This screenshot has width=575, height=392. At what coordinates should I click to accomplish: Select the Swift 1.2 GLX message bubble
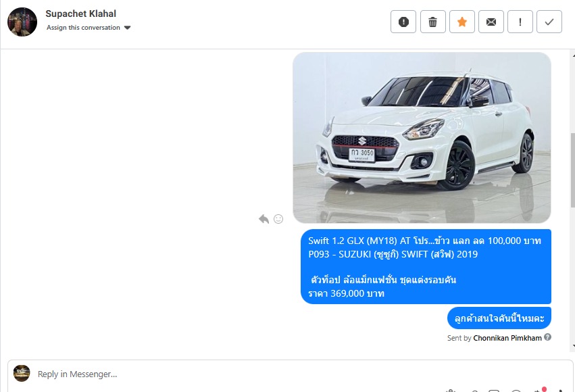coord(426,266)
